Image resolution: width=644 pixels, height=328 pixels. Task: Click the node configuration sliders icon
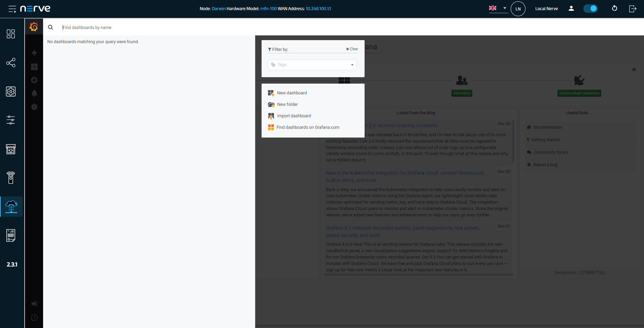pos(11,120)
